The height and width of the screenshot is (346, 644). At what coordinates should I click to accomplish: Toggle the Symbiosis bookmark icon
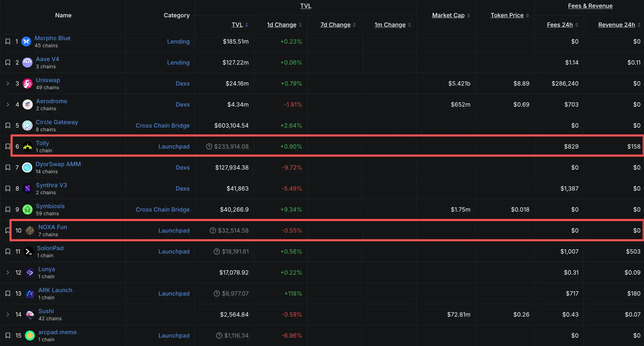pos(8,209)
